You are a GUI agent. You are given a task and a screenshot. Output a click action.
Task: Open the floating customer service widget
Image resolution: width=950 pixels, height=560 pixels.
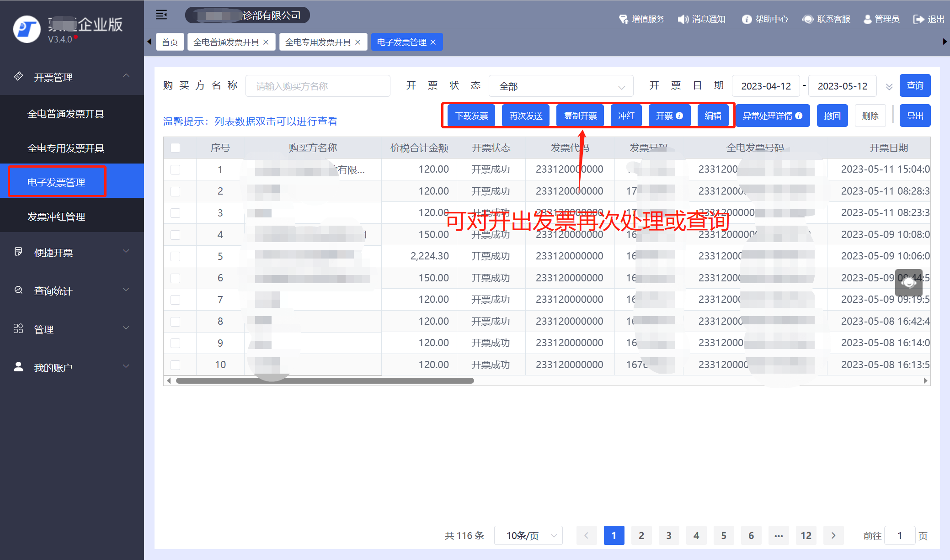tap(908, 283)
